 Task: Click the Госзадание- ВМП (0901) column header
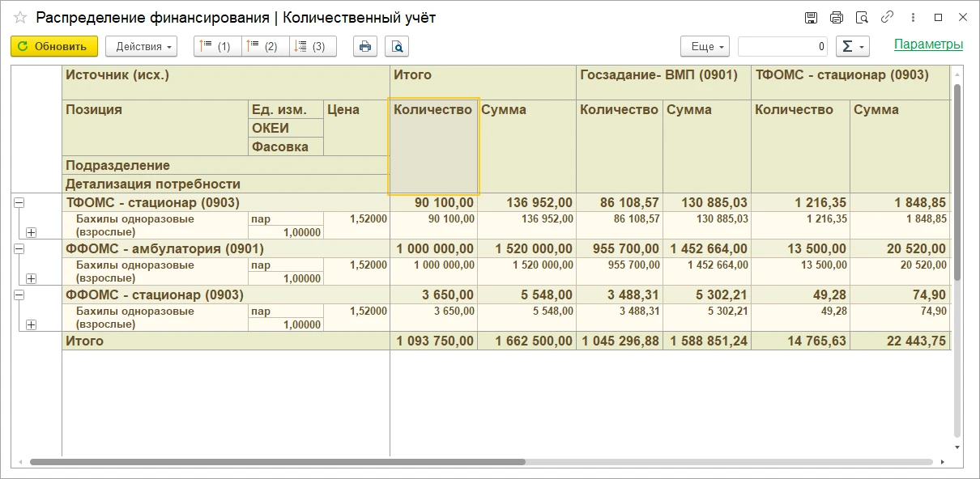tap(663, 83)
